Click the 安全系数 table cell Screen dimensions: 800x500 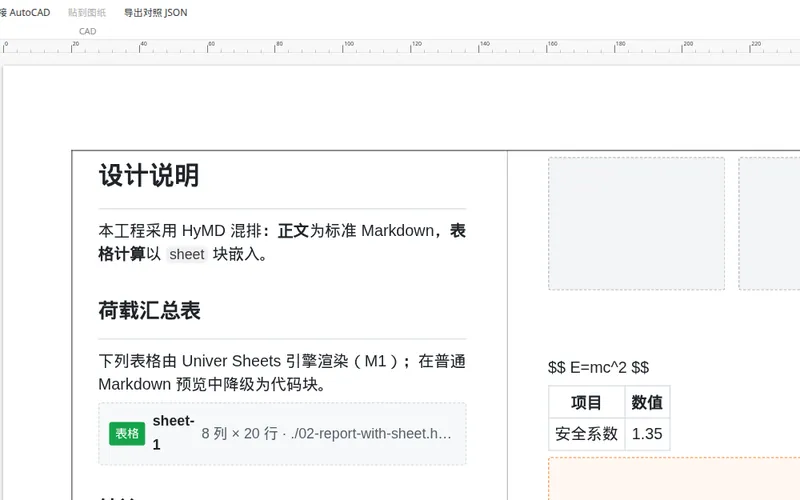coord(587,434)
